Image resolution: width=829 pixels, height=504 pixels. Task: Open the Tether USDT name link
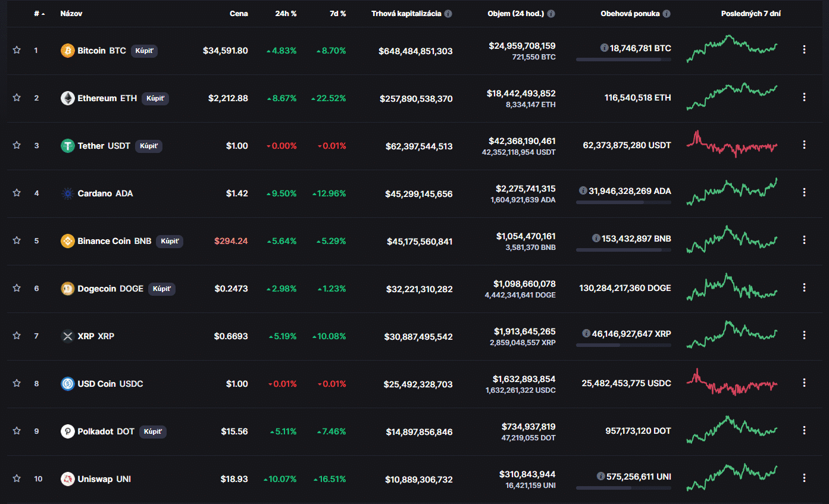(x=104, y=146)
